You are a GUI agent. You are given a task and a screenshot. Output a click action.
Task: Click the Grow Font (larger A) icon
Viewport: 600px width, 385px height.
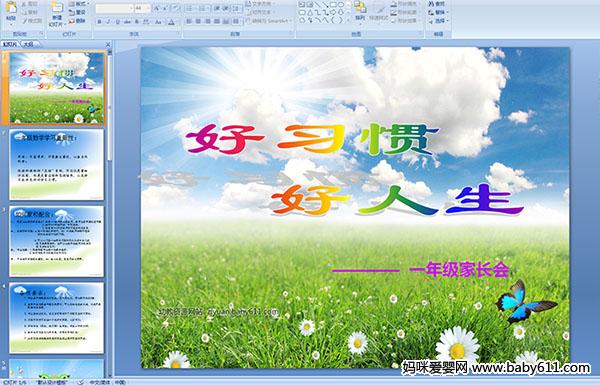point(156,8)
